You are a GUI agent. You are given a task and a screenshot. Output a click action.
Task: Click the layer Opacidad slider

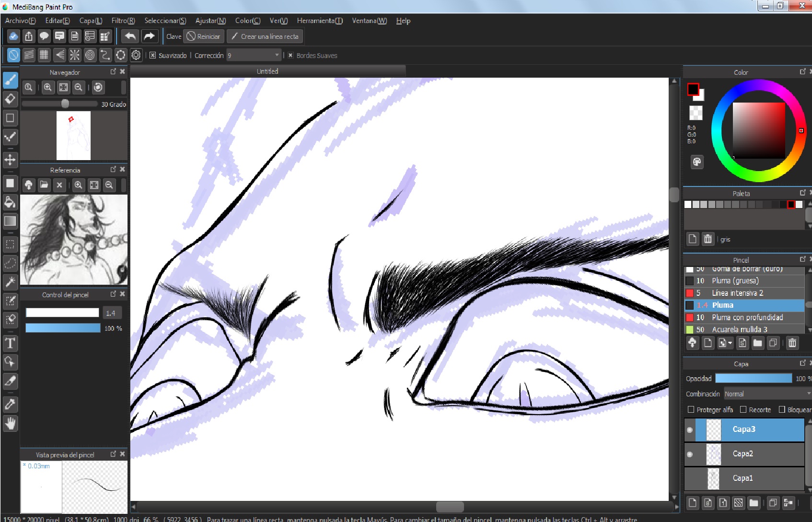coord(754,378)
